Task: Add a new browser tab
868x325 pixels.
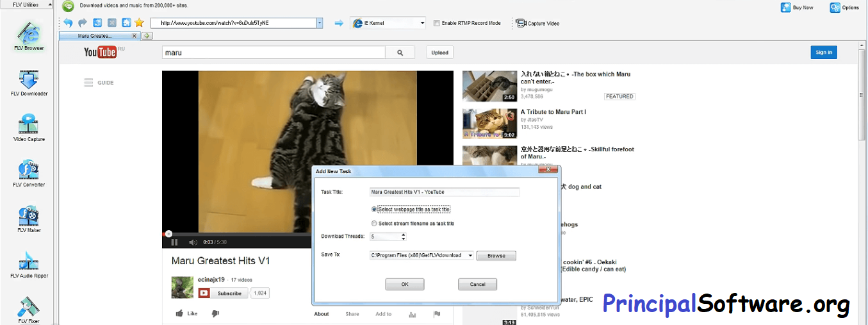Action: pyautogui.click(x=147, y=36)
